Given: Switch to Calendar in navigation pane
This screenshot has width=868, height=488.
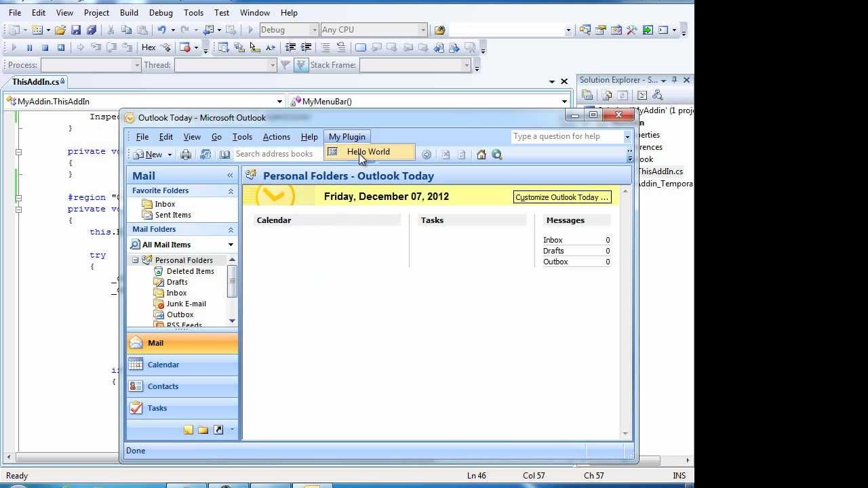Looking at the screenshot, I should pos(182,365).
